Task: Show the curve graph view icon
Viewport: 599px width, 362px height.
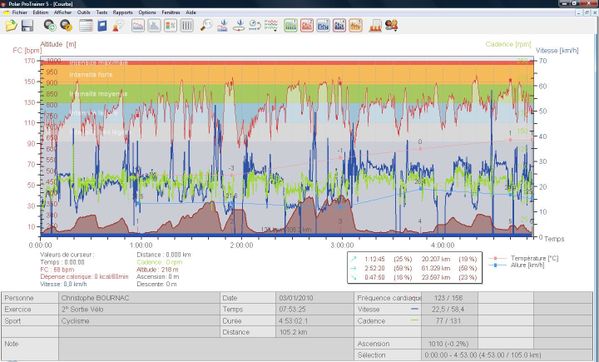Action: [138, 26]
